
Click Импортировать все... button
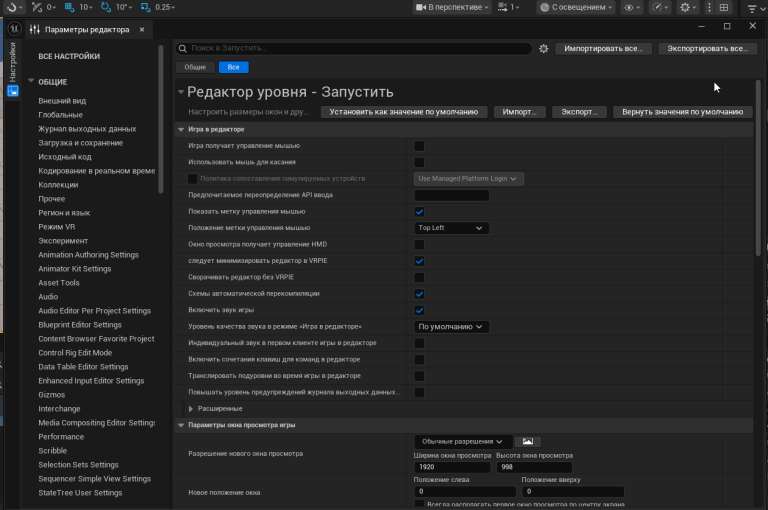(603, 49)
